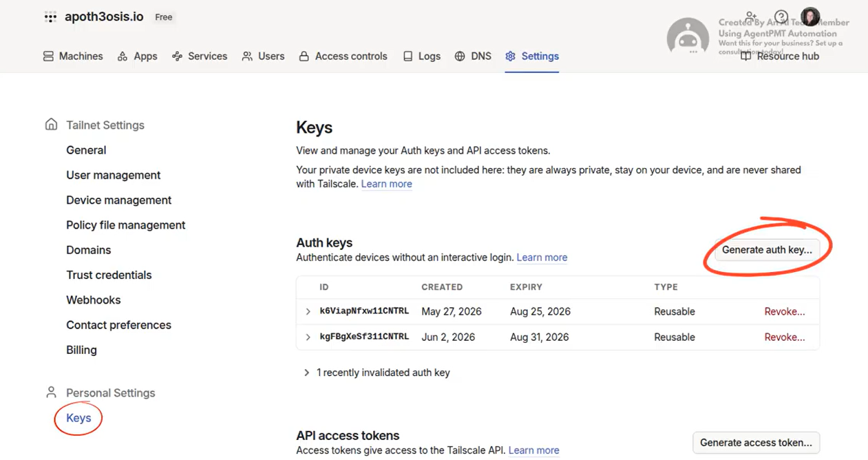Open the help question mark icon

point(781,17)
